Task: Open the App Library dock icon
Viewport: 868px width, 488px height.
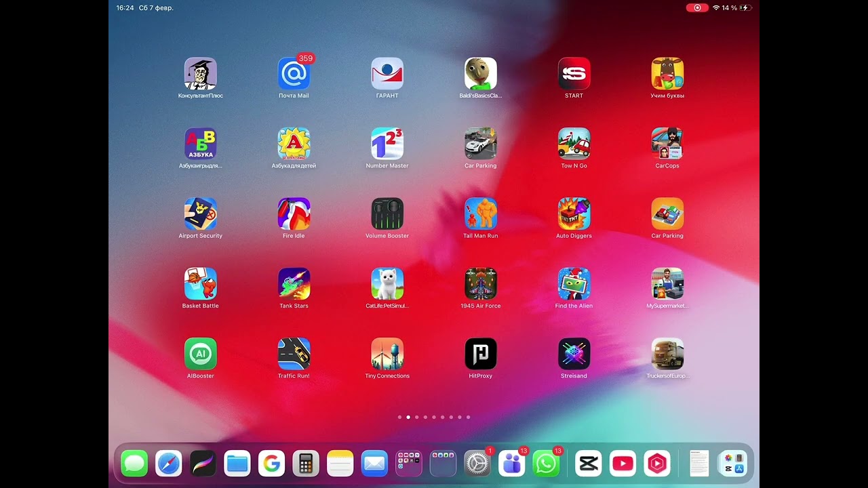Action: 732,464
